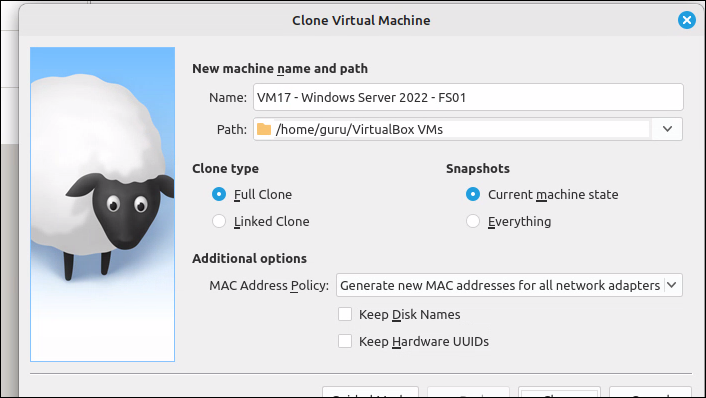Enable the Keep Hardware UUIDs checkbox

(345, 341)
